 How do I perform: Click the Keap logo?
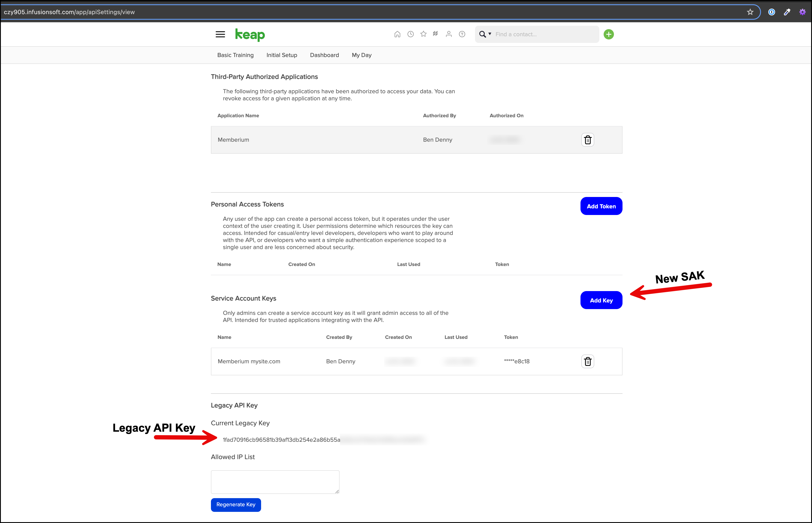250,35
